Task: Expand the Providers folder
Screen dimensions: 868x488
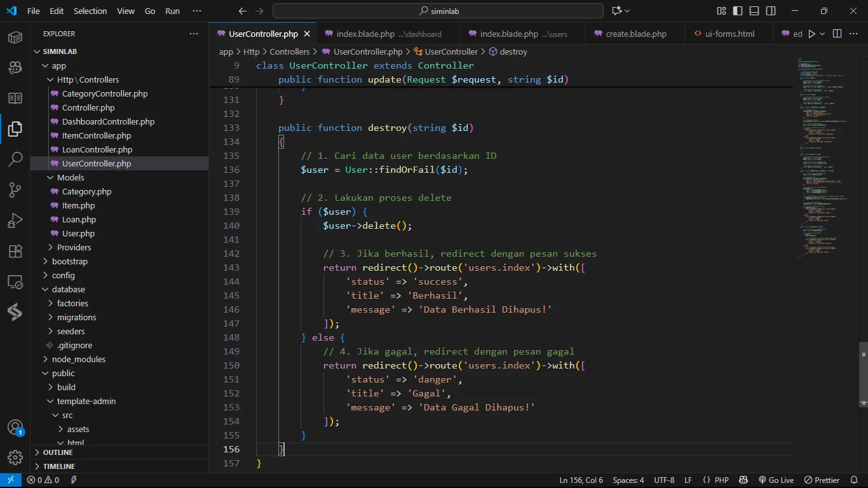Action: (x=74, y=247)
